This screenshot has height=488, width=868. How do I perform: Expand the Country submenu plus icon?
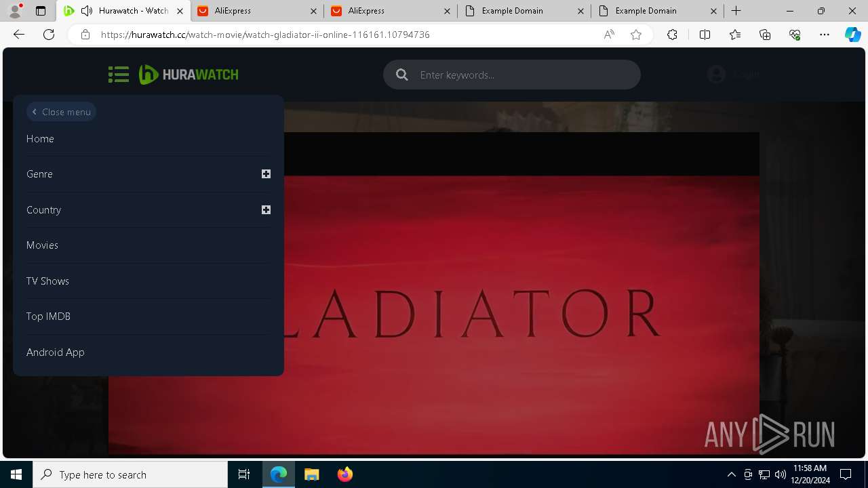(266, 210)
